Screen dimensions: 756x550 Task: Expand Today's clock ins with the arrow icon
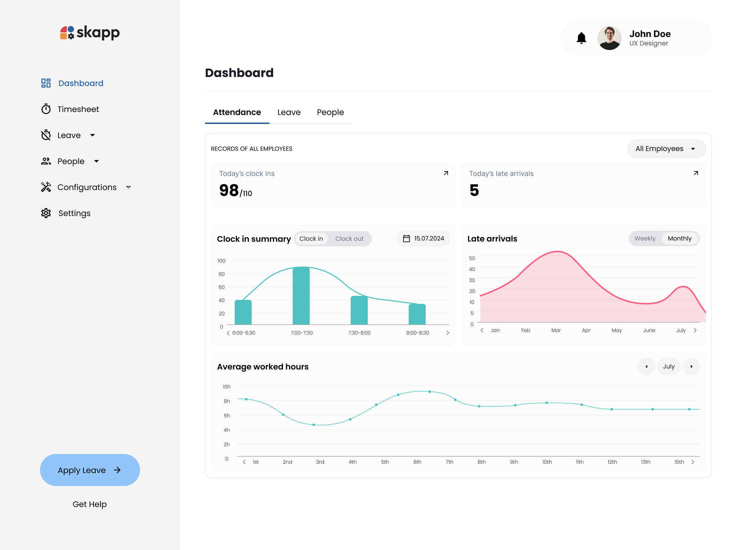click(446, 173)
